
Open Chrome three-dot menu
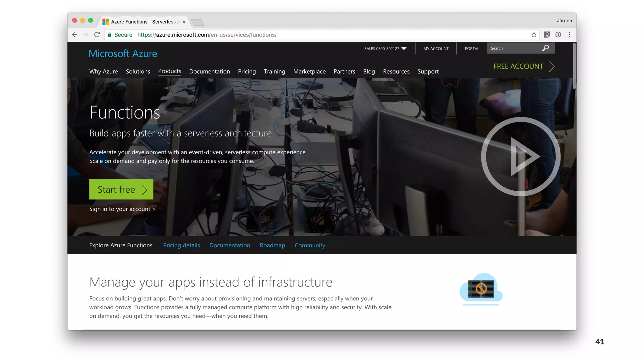pos(569,35)
